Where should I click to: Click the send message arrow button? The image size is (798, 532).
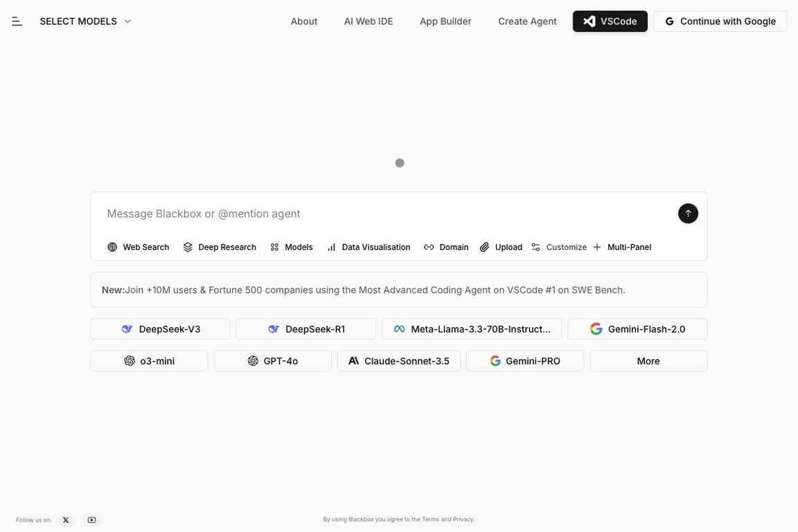688,213
